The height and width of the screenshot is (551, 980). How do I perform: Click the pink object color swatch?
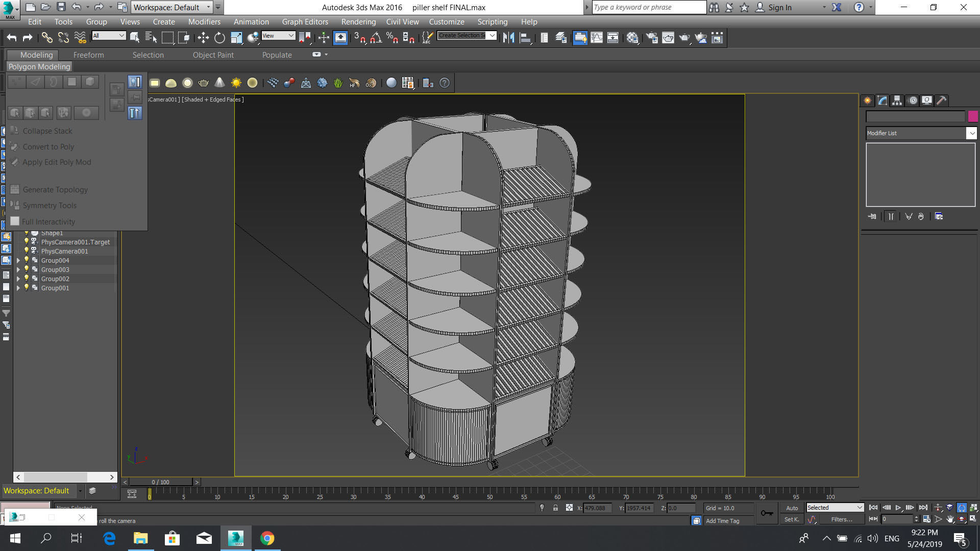(972, 116)
